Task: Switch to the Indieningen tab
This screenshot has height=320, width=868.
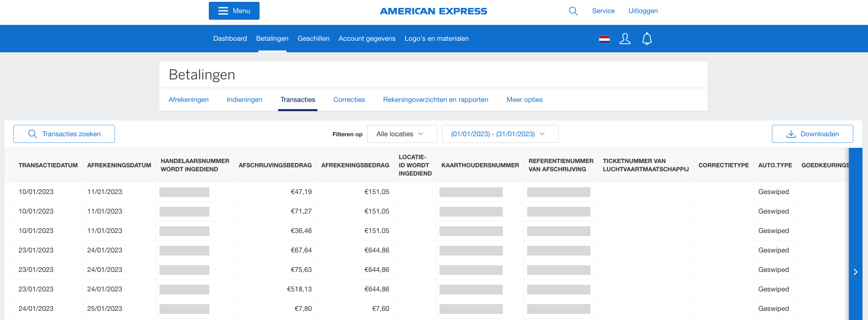Action: pos(245,100)
